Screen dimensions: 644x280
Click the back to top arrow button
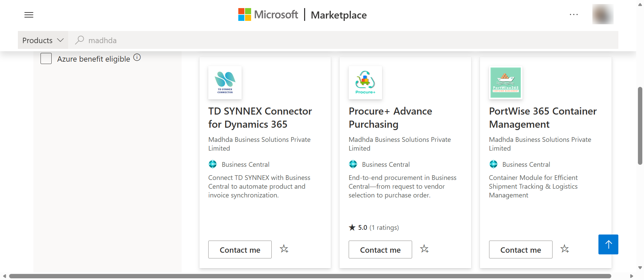tap(608, 244)
